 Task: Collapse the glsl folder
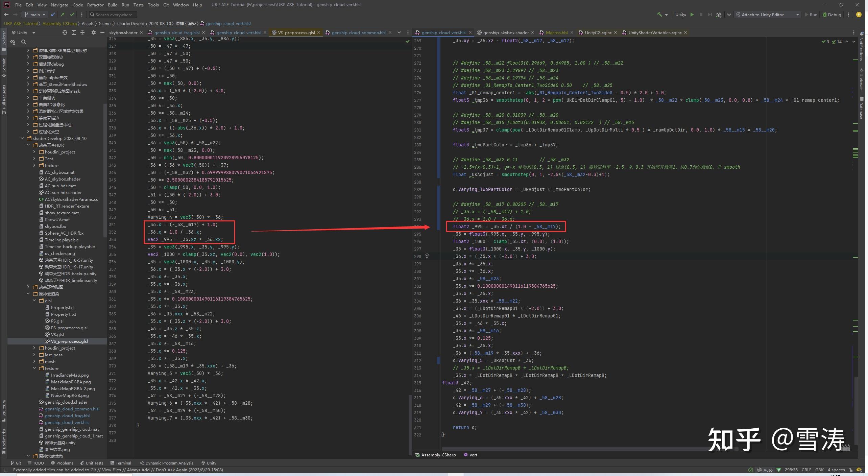point(34,301)
